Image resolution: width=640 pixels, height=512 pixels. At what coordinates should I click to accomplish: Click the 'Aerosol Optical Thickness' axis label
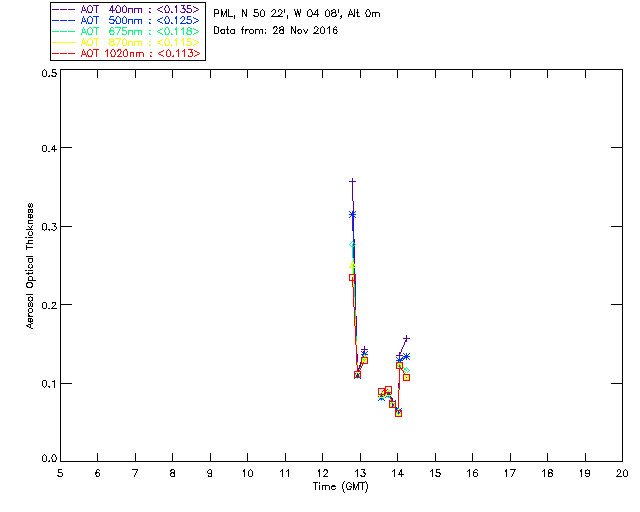(30, 266)
